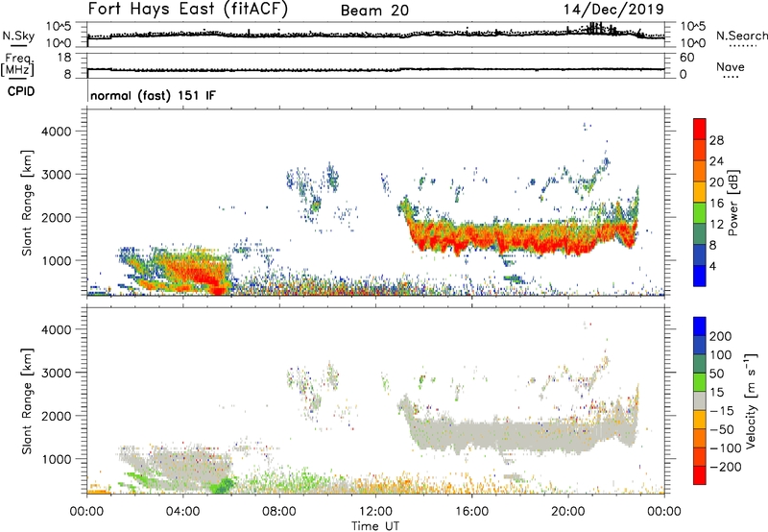This screenshot has height=532, width=768.
Task: Click the "N.Sky" legend label
Action: point(18,36)
